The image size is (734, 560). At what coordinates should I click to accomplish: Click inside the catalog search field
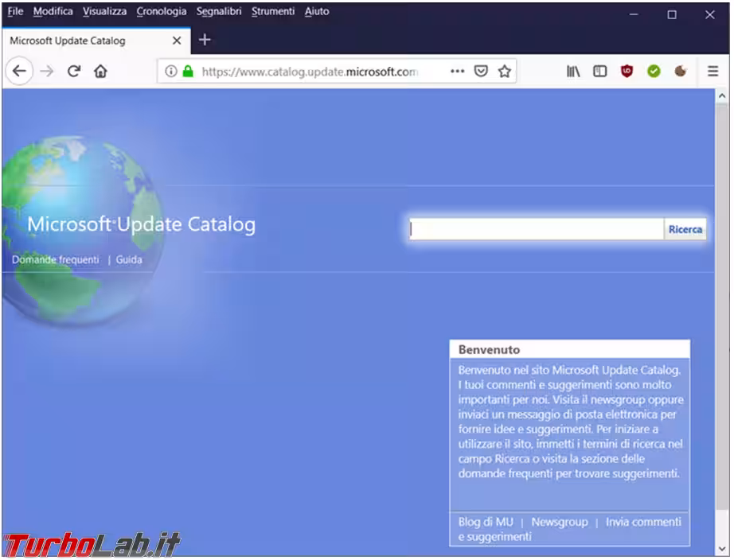(536, 230)
